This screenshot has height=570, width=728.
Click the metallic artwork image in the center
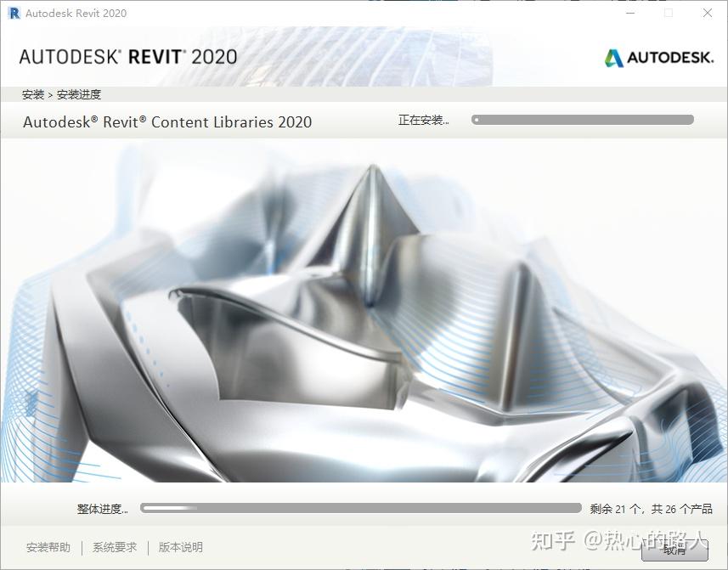click(x=364, y=314)
